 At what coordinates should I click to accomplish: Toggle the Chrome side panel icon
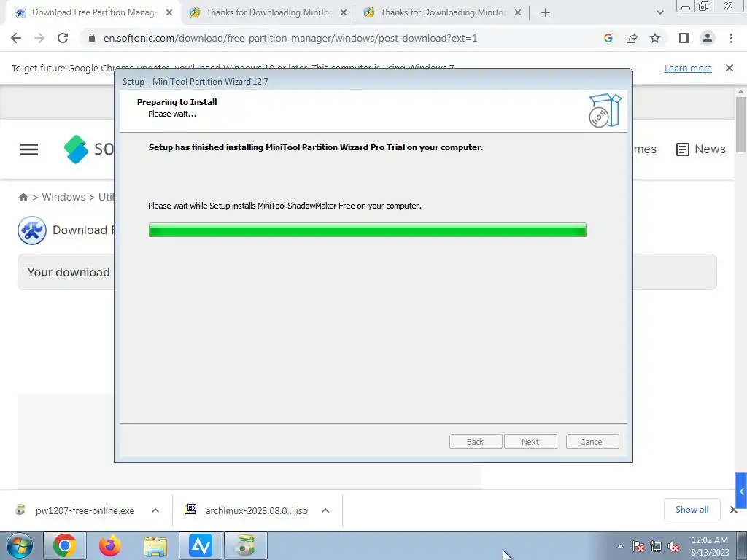tap(684, 38)
